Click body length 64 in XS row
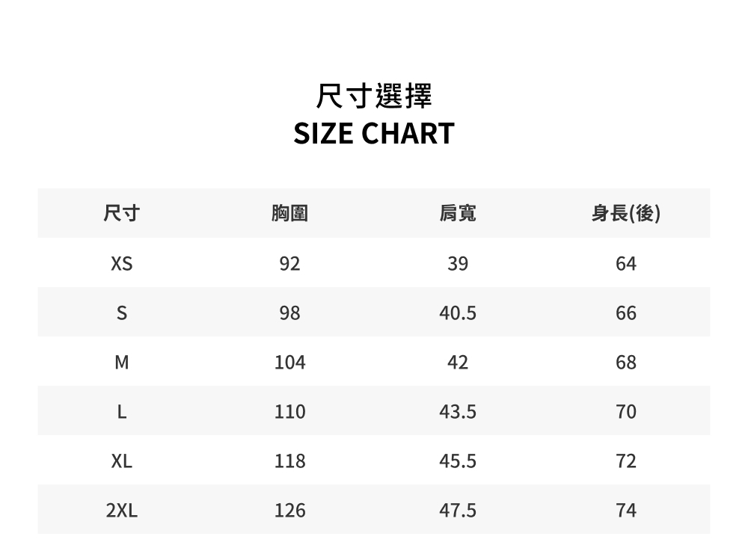 626,264
